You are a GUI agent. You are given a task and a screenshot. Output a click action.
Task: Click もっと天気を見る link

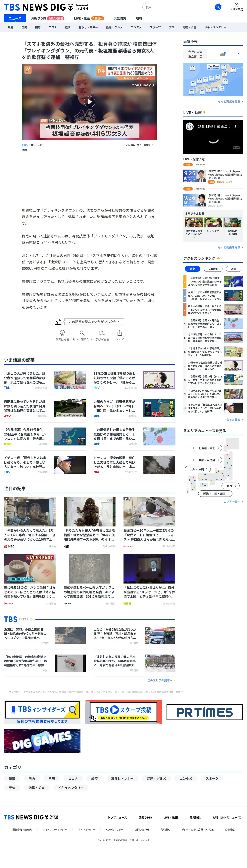230,101
